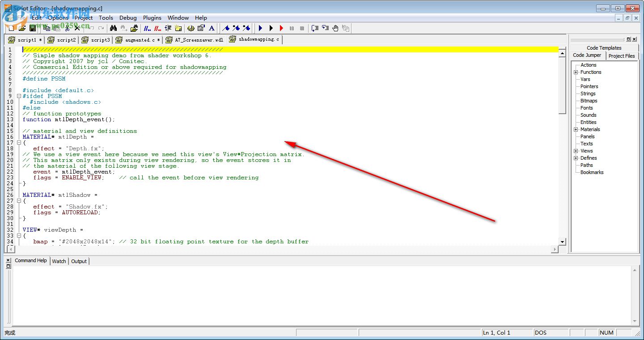Click the folder icon with the star
This screenshot has width=644, height=340.
[178, 28]
